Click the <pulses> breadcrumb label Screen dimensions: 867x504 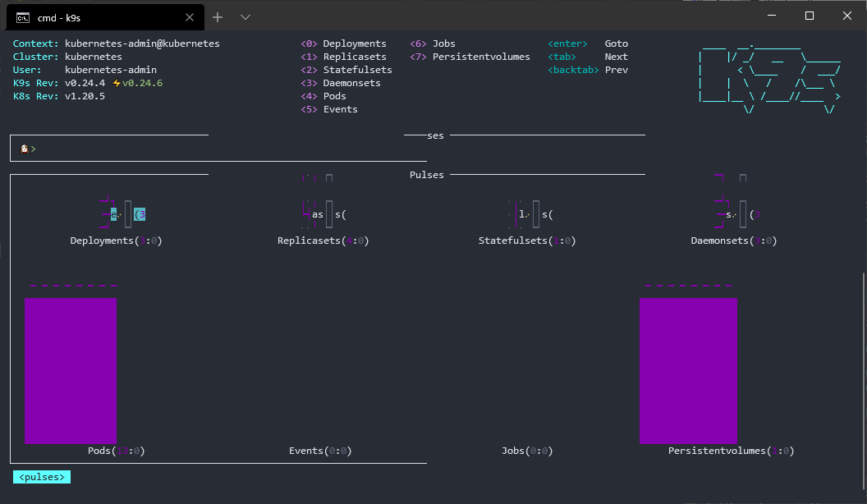point(42,477)
